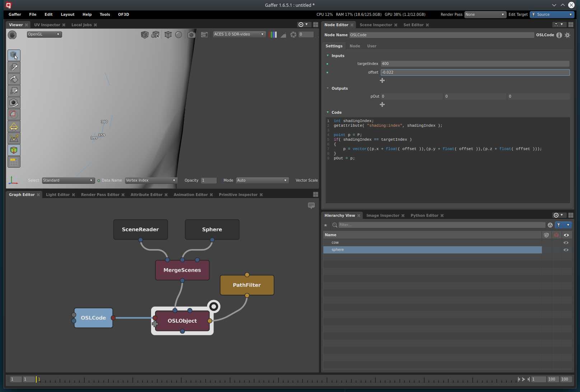Click the targetIndex value field
The image size is (580, 392).
pos(475,64)
